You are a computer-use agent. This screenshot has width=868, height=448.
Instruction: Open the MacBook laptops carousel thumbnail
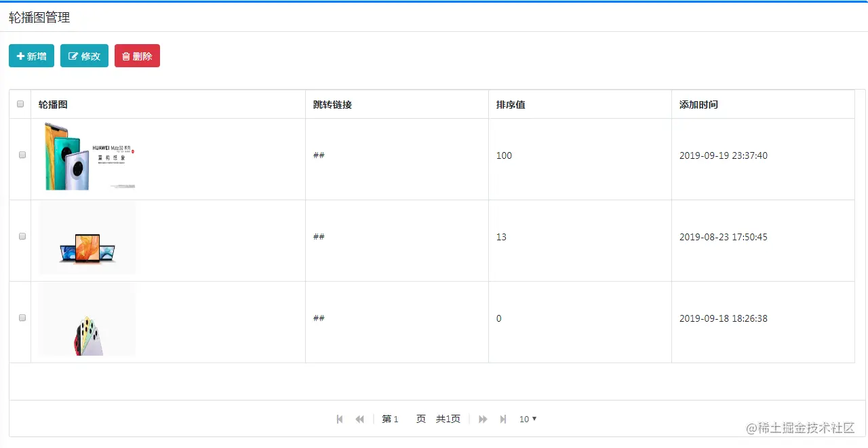pos(87,238)
